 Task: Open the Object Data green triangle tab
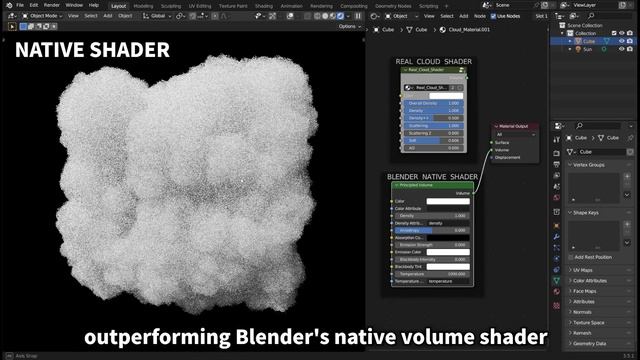point(556,280)
